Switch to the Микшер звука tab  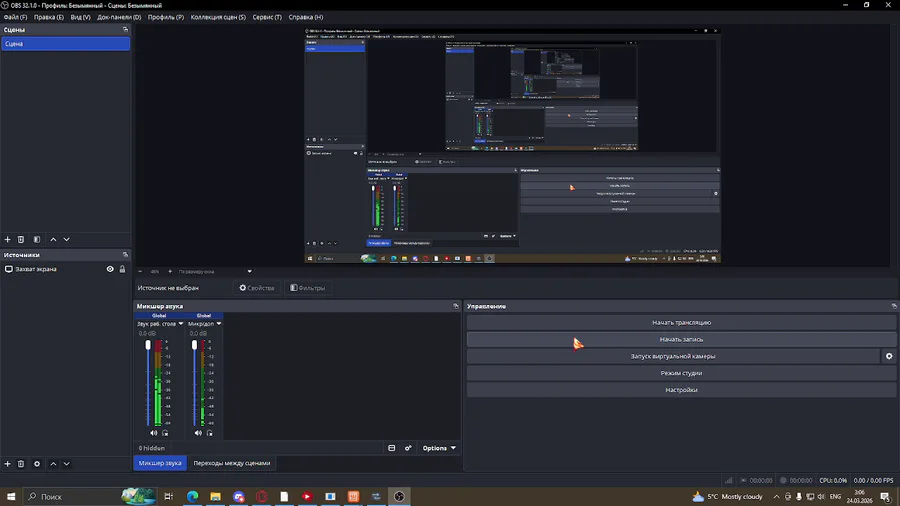160,463
